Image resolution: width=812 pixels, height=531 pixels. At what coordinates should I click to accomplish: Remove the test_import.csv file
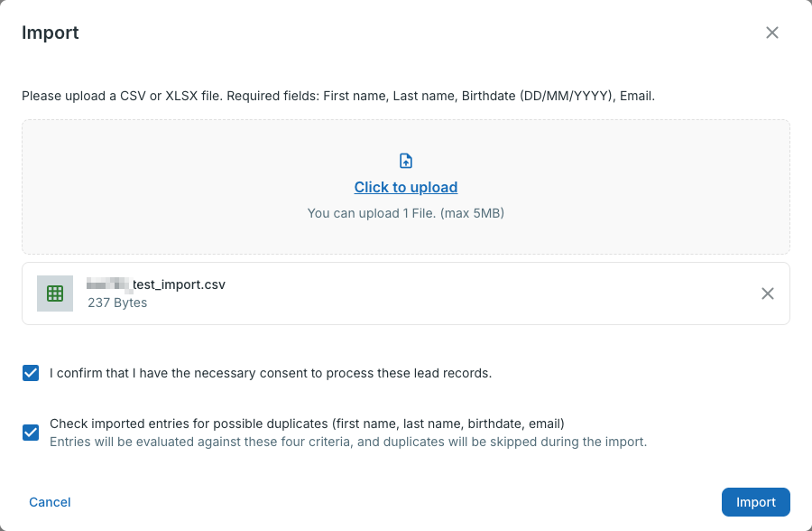(768, 293)
